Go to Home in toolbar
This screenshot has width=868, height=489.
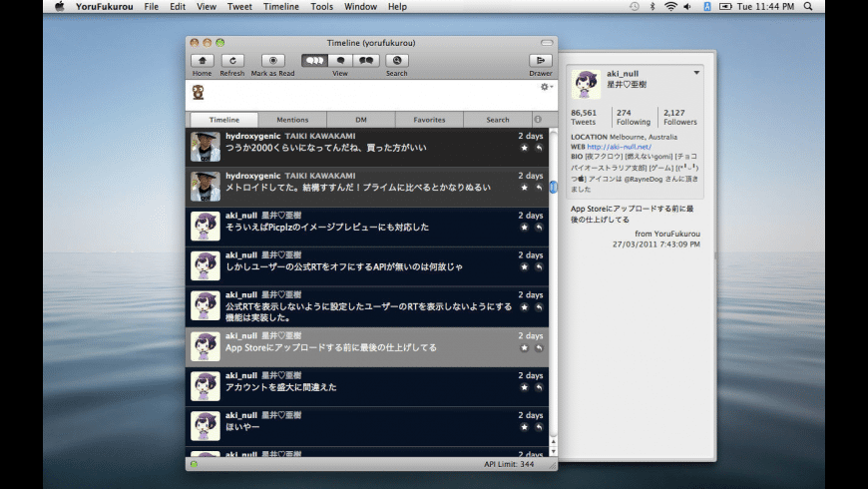[203, 60]
